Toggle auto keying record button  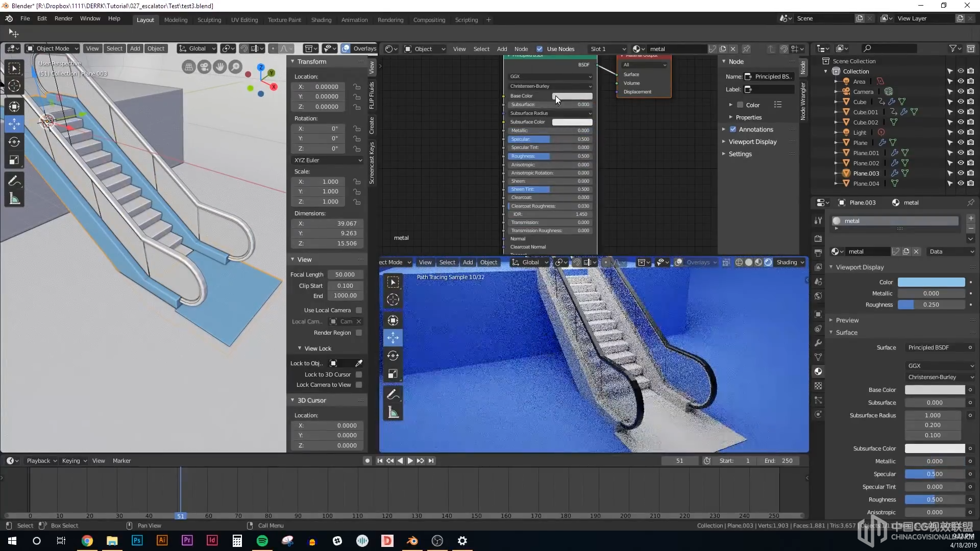pos(367,461)
